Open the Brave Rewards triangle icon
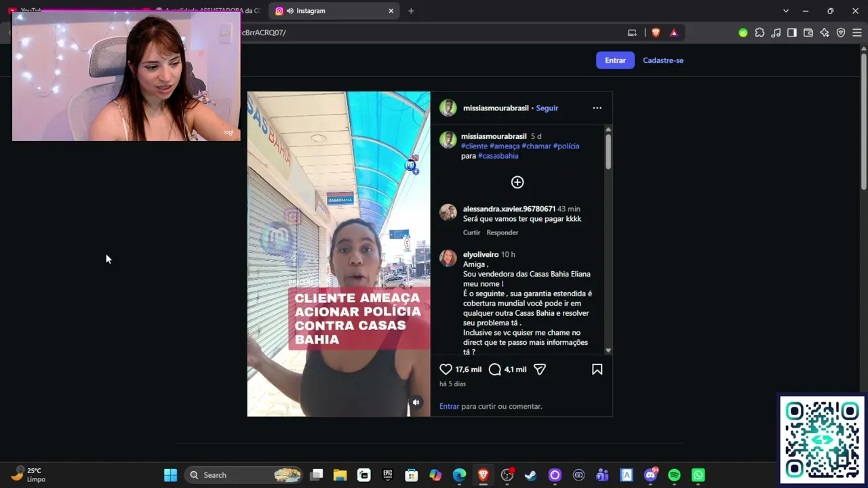The height and width of the screenshot is (488, 868). pyautogui.click(x=673, y=33)
